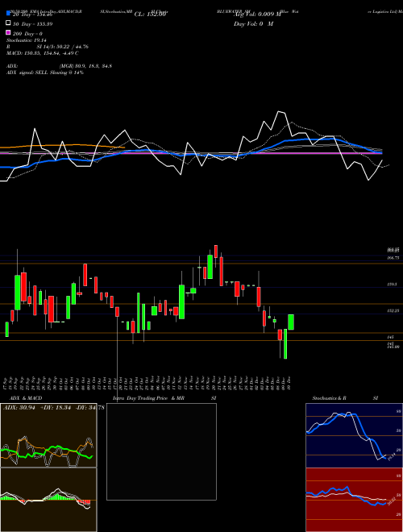403x532 pixels.
Task: Click the 'Avg Vol: 0.009 M' label
Action: click(x=258, y=15)
